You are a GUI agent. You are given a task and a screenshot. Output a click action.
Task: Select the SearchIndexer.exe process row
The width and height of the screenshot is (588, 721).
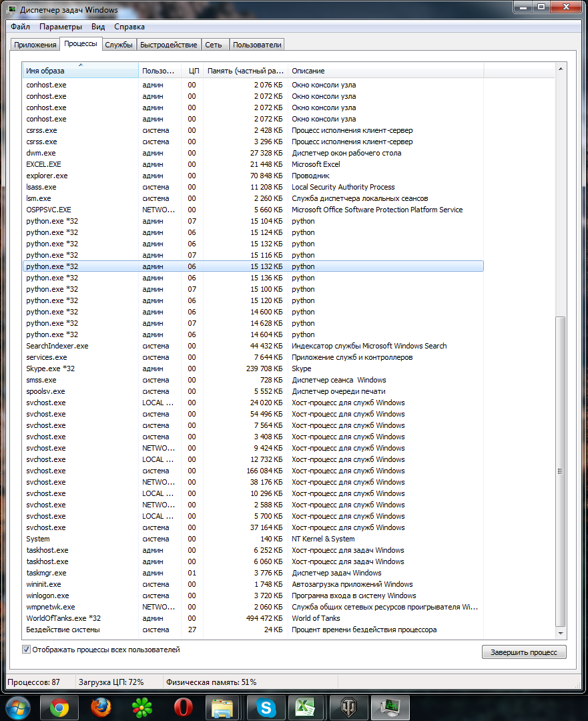tap(253, 346)
